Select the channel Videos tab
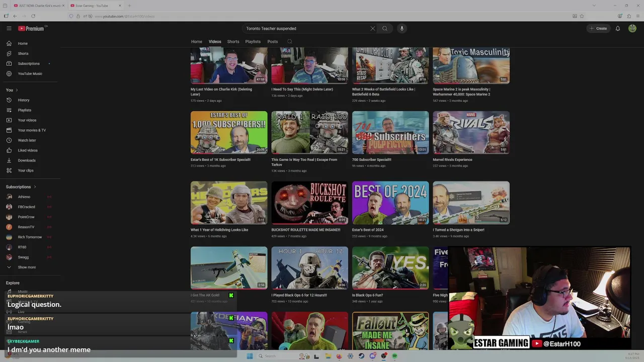This screenshot has height=362, width=644. point(215,41)
